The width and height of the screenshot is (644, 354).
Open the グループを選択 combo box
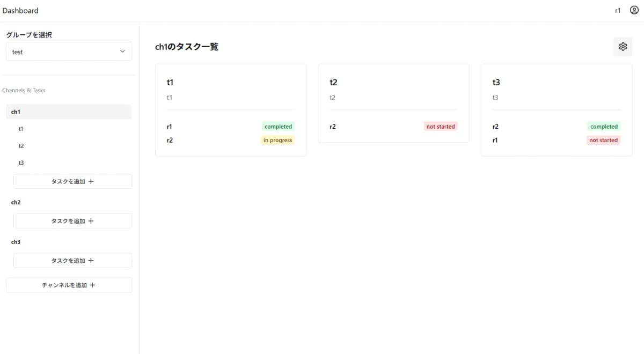point(69,51)
